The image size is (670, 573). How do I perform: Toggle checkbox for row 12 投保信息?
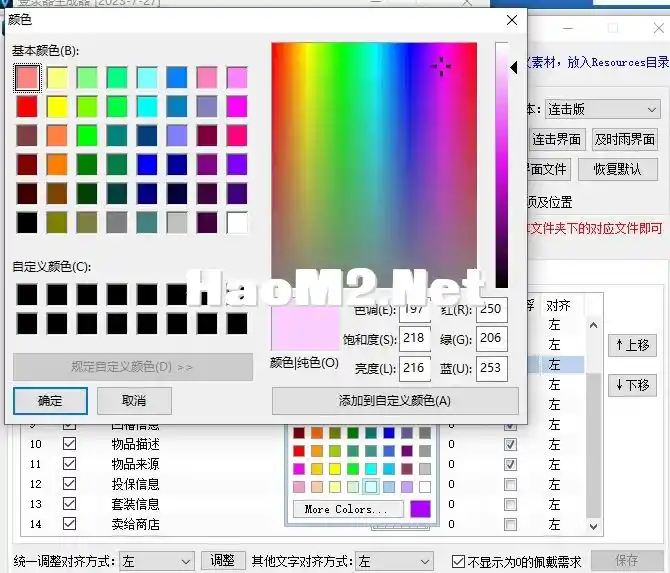69,484
